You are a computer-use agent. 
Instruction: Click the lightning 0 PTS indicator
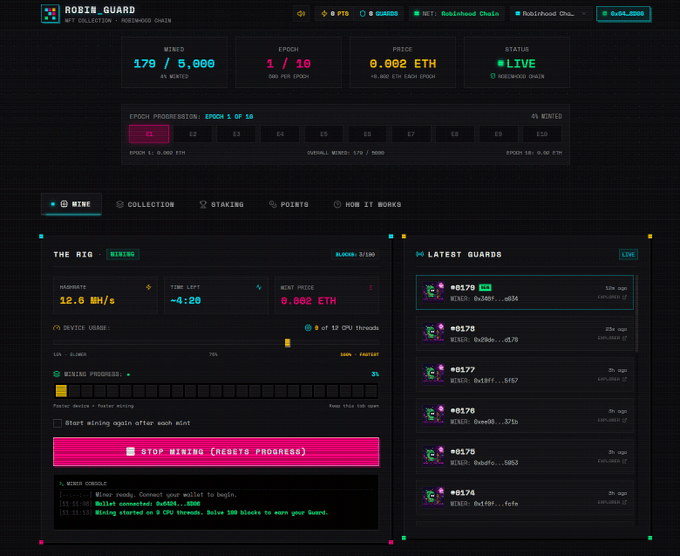pos(335,13)
